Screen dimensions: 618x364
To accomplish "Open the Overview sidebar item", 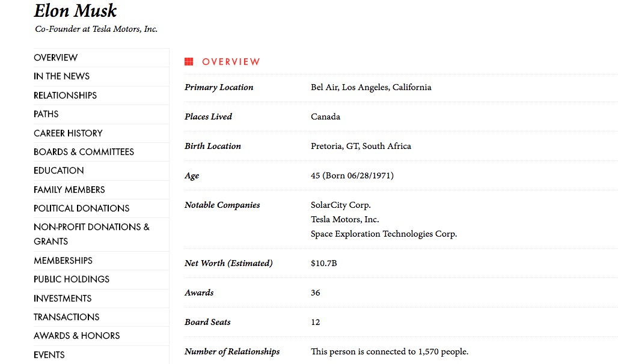I will tap(56, 58).
